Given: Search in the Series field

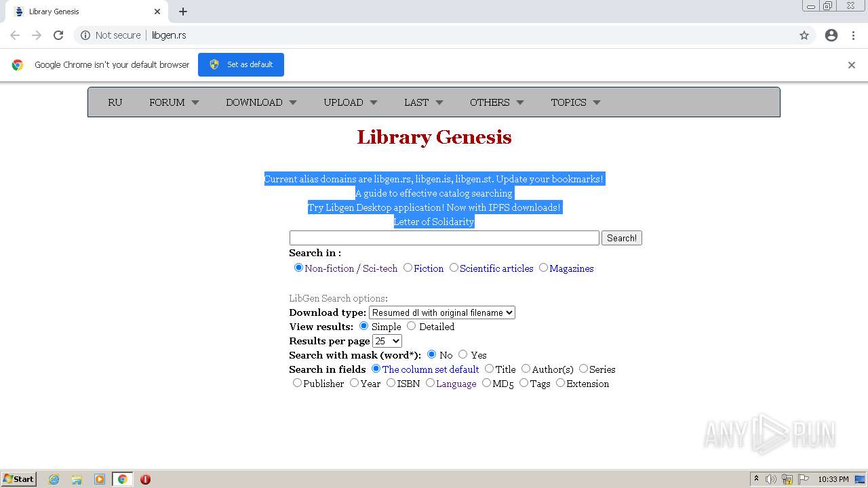Looking at the screenshot, I should point(583,369).
